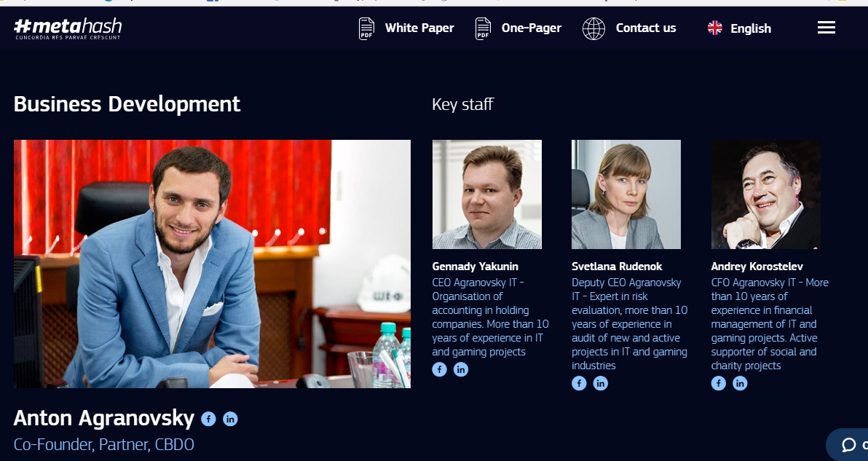Click the One-Pager PDF icon

[x=483, y=28]
